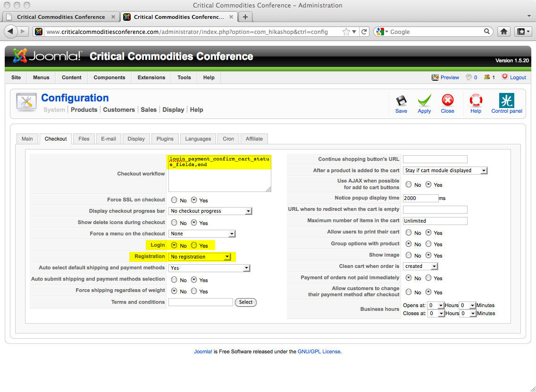Set Login option to Yes
This screenshot has width=536, height=392.
click(x=194, y=245)
